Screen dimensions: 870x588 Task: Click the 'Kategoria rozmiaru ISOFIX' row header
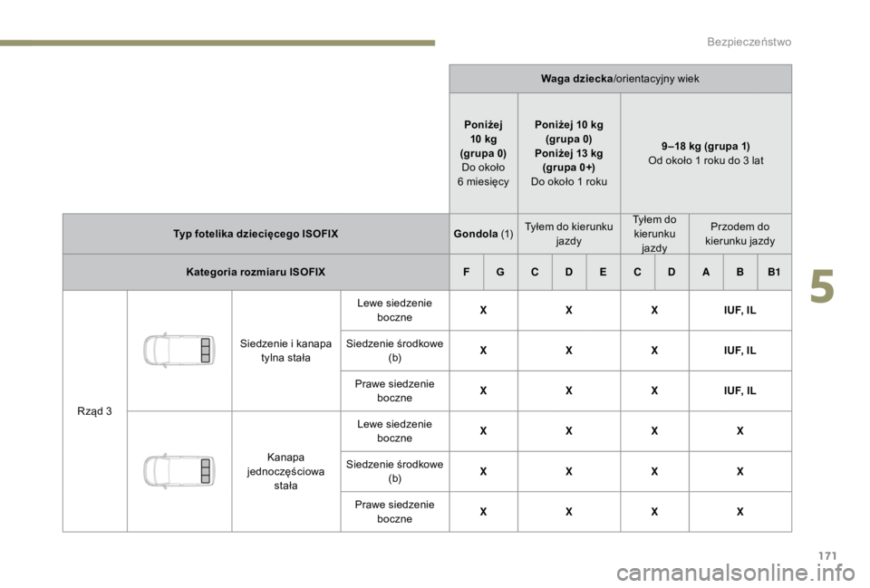tap(256, 271)
